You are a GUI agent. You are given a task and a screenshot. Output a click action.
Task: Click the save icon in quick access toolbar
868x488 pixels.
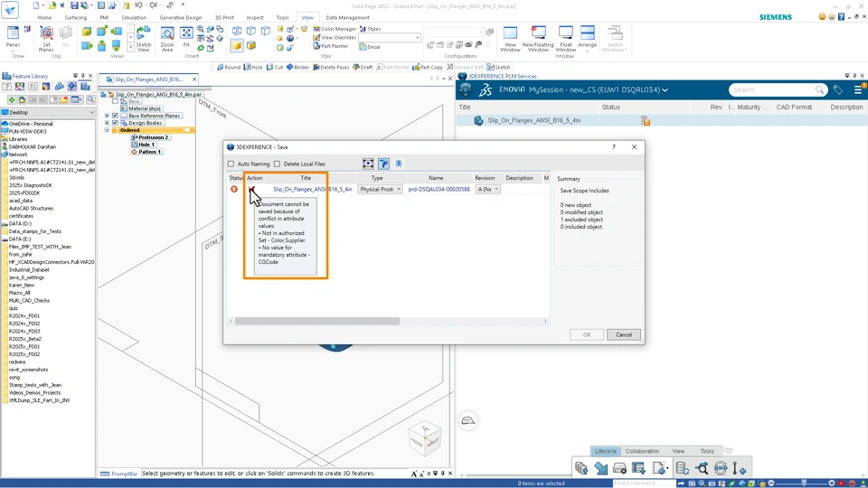(x=74, y=5)
